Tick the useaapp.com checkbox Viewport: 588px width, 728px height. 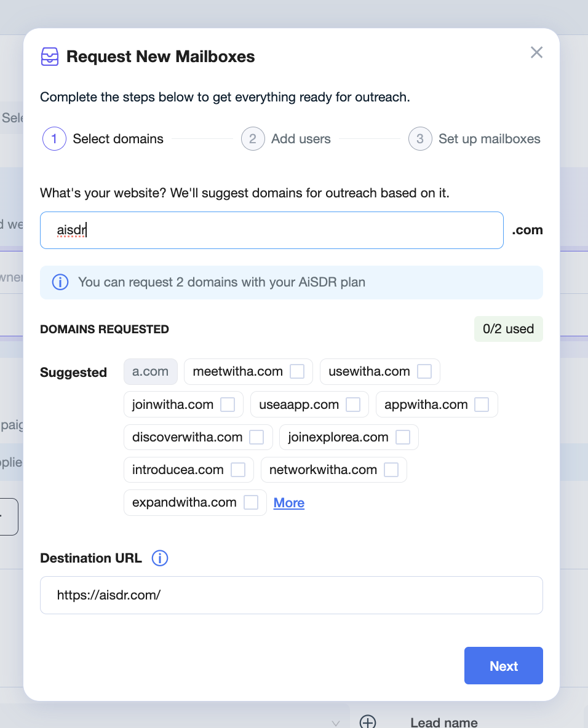pyautogui.click(x=353, y=405)
